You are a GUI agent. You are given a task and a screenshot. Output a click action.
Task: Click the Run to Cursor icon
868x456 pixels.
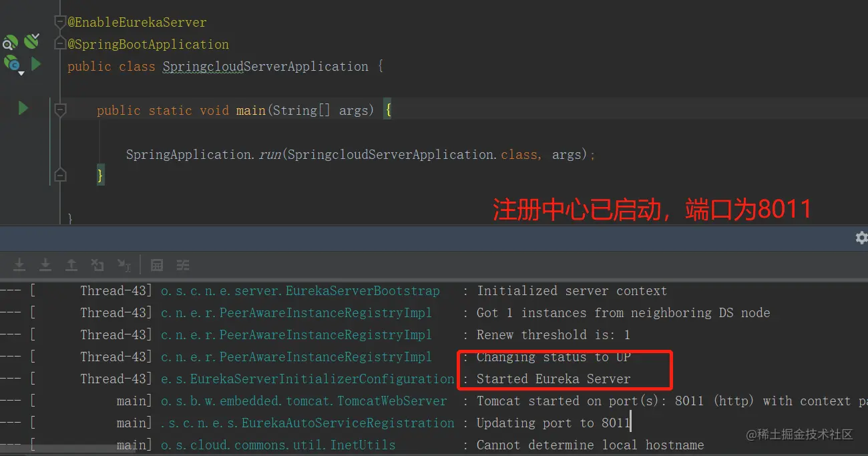tap(124, 265)
